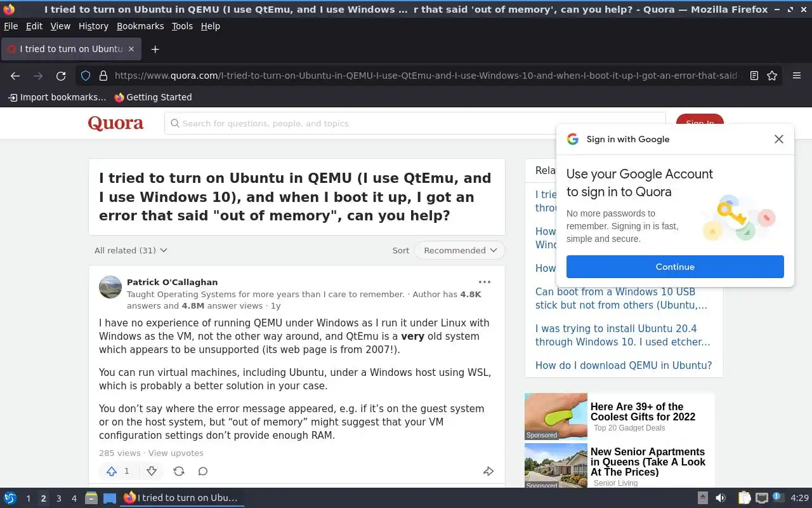Click the share arrow on the answer
Screen dimensions: 812x508
488,471
